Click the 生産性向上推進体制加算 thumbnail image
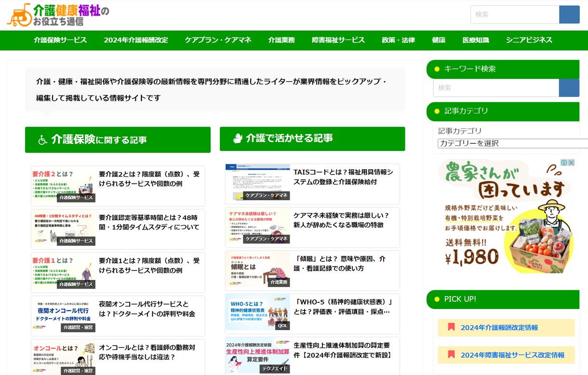 258,356
